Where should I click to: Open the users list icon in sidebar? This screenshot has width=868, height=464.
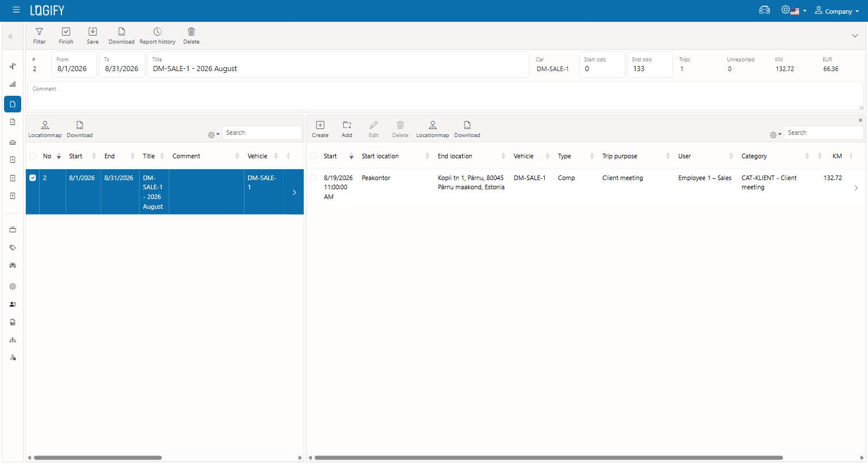point(13,304)
